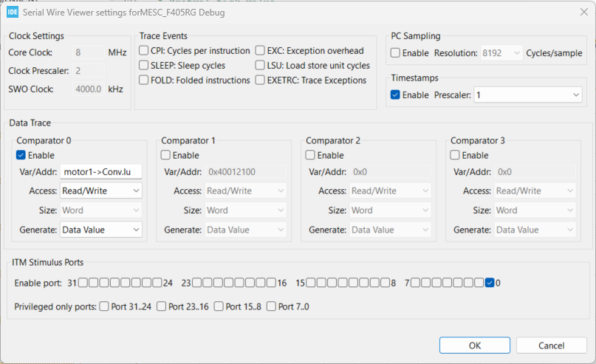Open Timestamps Prescaler dropdown
Screen dimensions: 596x364
click(528, 95)
